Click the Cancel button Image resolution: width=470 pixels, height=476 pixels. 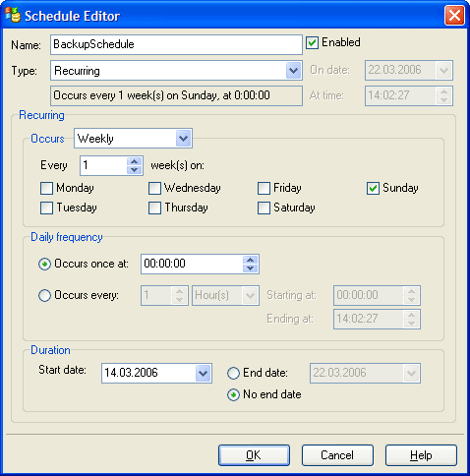click(337, 455)
